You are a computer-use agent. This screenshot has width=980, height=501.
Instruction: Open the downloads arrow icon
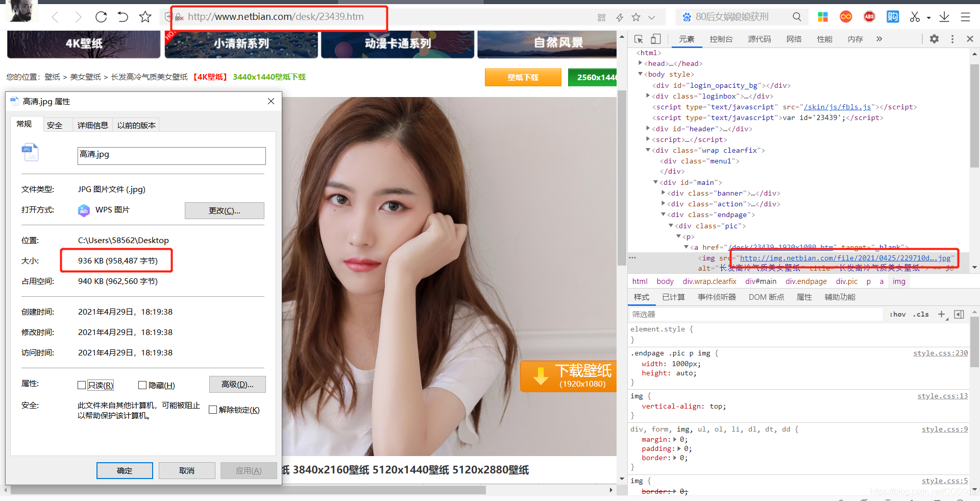point(944,17)
